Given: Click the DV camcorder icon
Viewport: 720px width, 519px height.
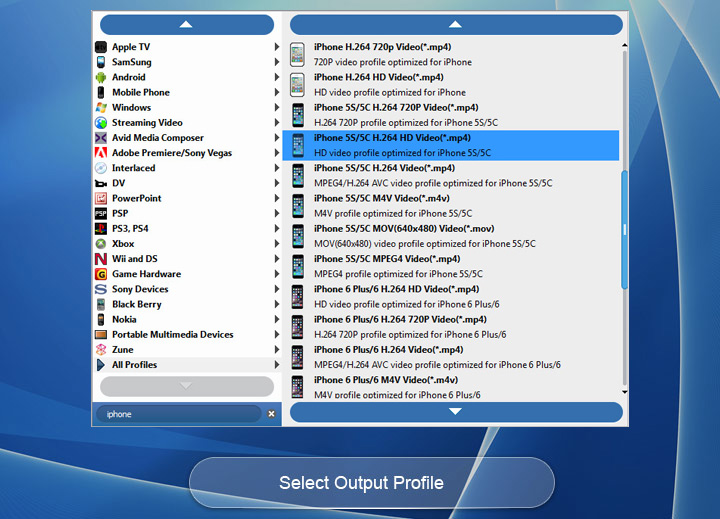Looking at the screenshot, I should pyautogui.click(x=101, y=183).
